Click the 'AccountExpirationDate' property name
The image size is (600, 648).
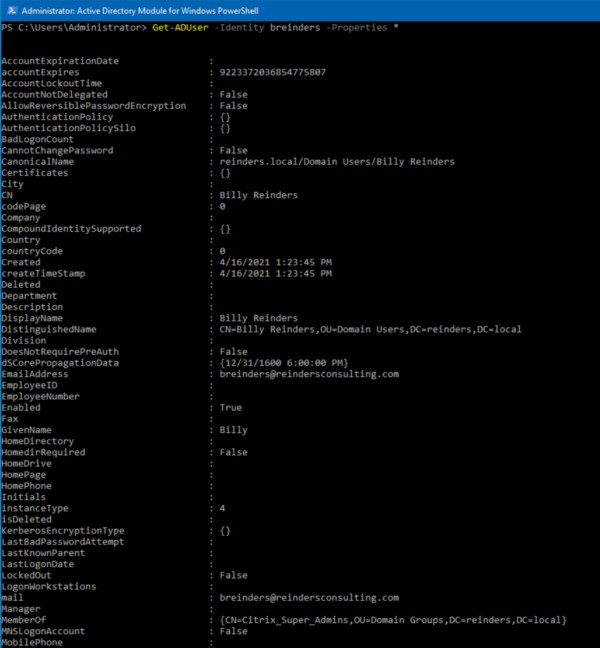click(60, 61)
